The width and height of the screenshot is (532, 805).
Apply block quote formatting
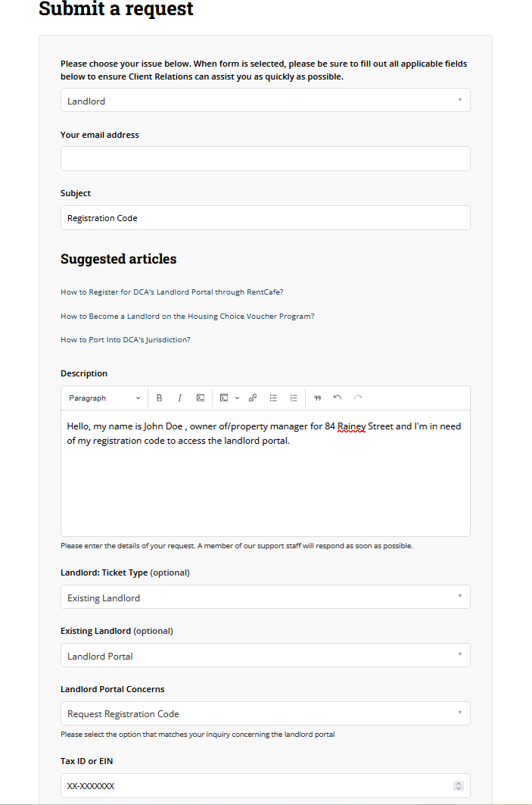click(317, 398)
